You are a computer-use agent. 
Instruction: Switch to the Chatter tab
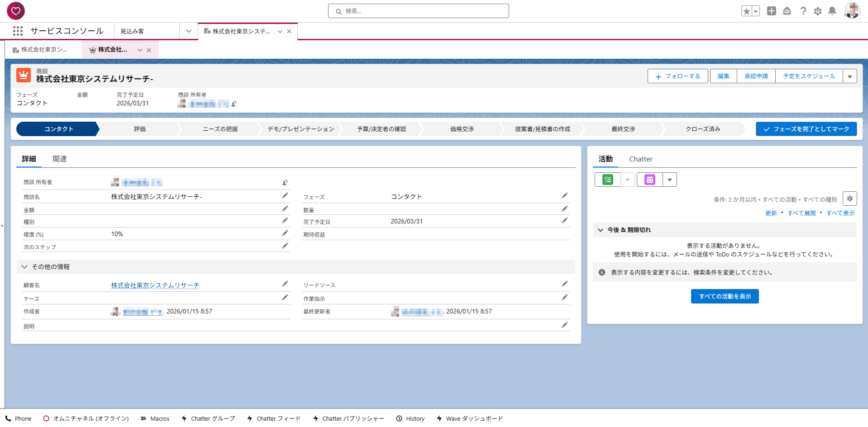click(640, 159)
